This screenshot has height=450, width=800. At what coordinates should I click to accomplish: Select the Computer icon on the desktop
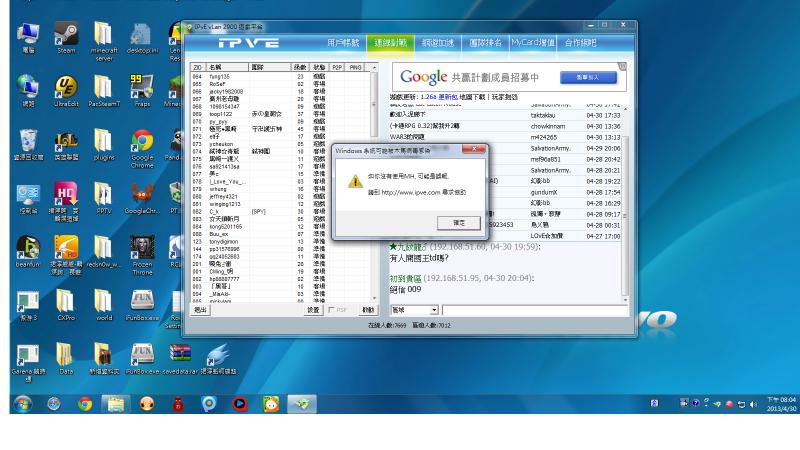[x=28, y=37]
